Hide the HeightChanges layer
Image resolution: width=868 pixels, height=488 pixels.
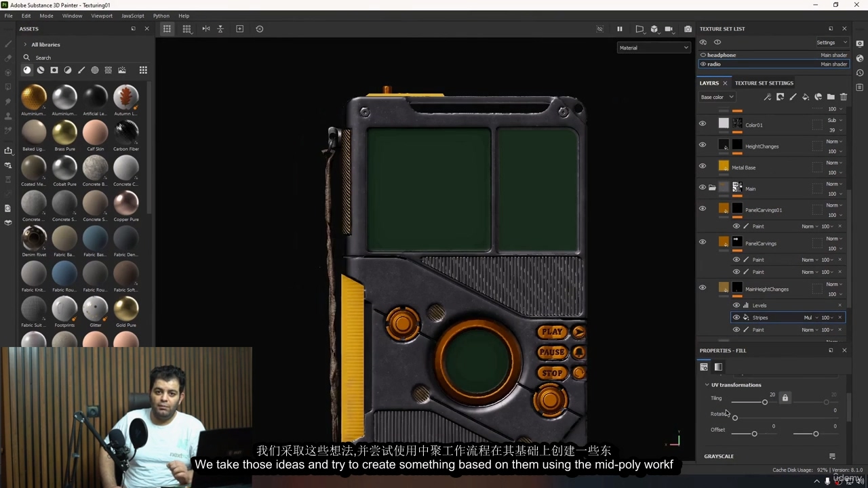tap(703, 144)
